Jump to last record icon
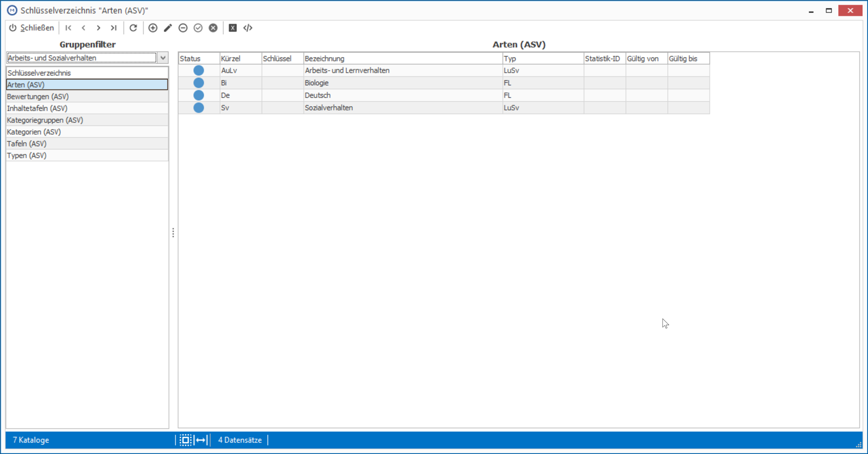The image size is (868, 454). pyautogui.click(x=113, y=28)
